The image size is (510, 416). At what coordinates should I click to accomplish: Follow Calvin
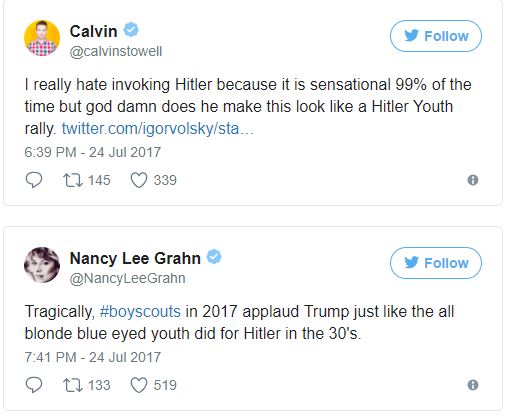tap(436, 36)
